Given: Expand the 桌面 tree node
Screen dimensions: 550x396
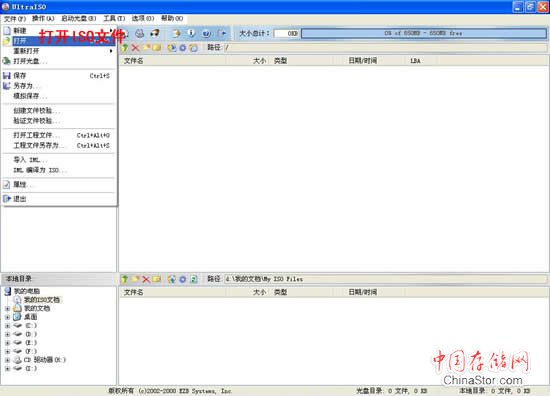Looking at the screenshot, I should 7,317.
